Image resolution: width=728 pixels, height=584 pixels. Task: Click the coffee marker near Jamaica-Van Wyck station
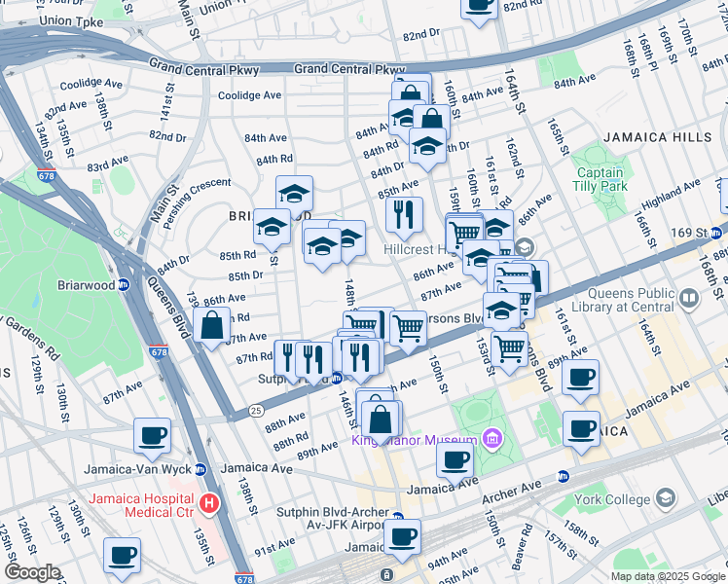[152, 436]
